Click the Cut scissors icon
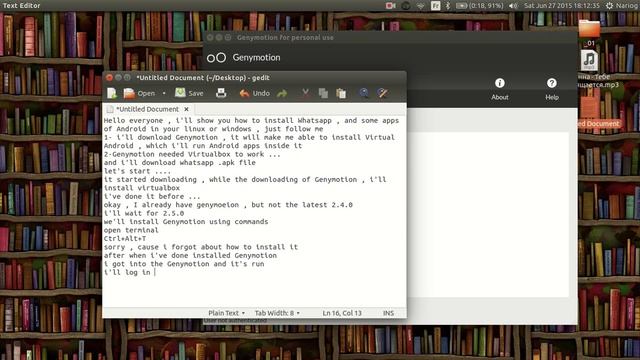This screenshot has height=360, width=640. tap(305, 93)
